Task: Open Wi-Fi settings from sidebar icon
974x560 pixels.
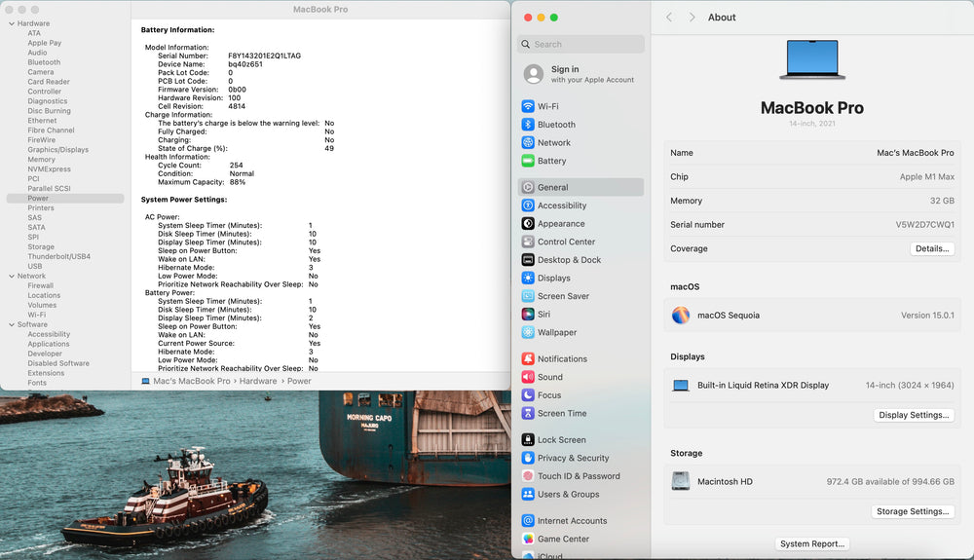Action: (527, 106)
